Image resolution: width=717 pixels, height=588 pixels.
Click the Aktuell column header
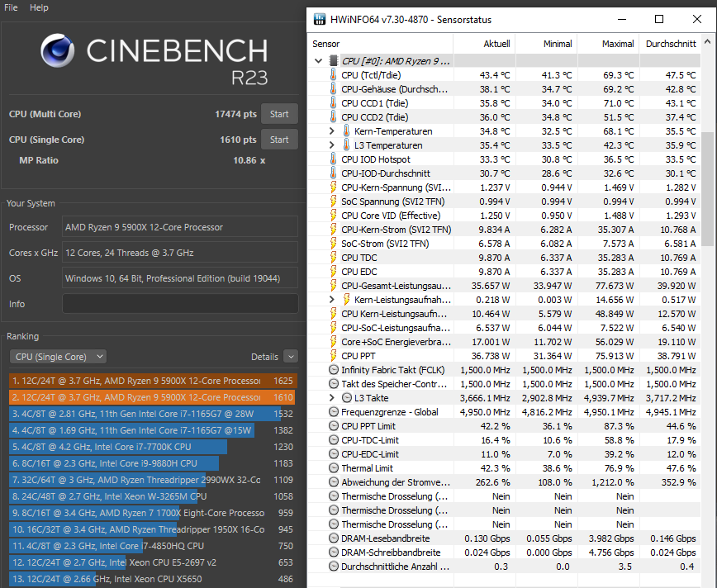484,44
